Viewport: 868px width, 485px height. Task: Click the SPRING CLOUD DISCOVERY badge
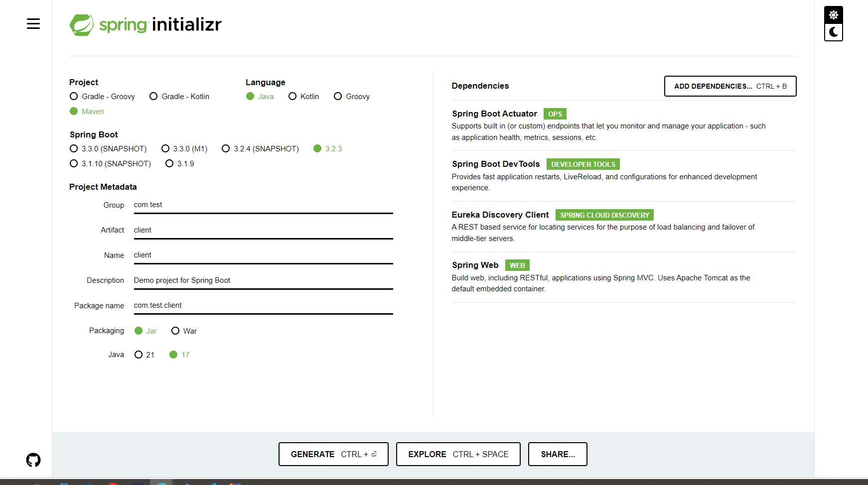click(x=604, y=215)
